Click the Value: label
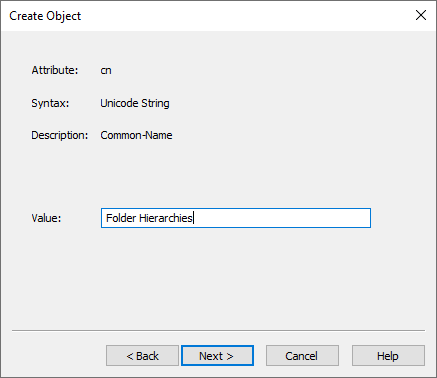The width and height of the screenshot is (437, 378). [46, 218]
